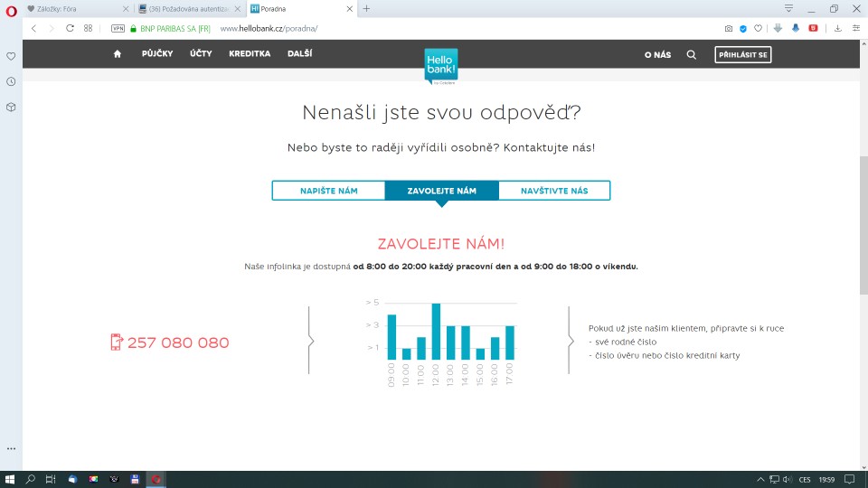Click the PŘIHLÁSIT SE button
868x488 pixels.
tap(742, 55)
